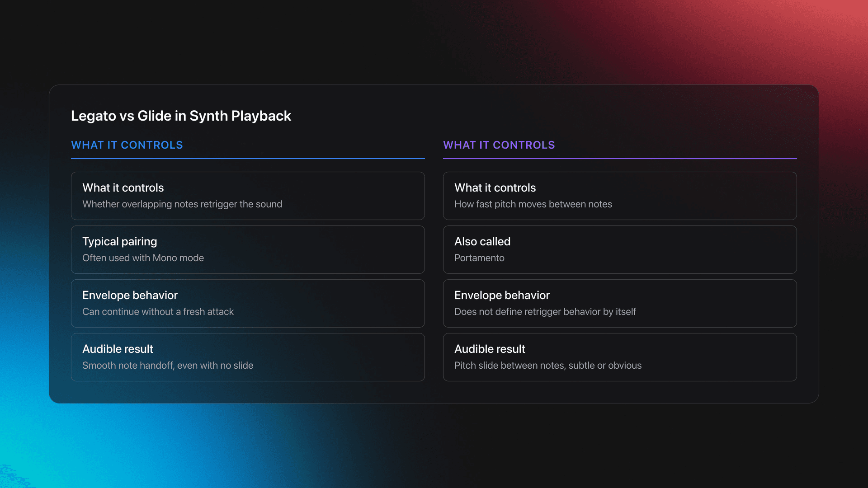Click 'Smooth note handoff, even with no slide' text

click(x=168, y=365)
